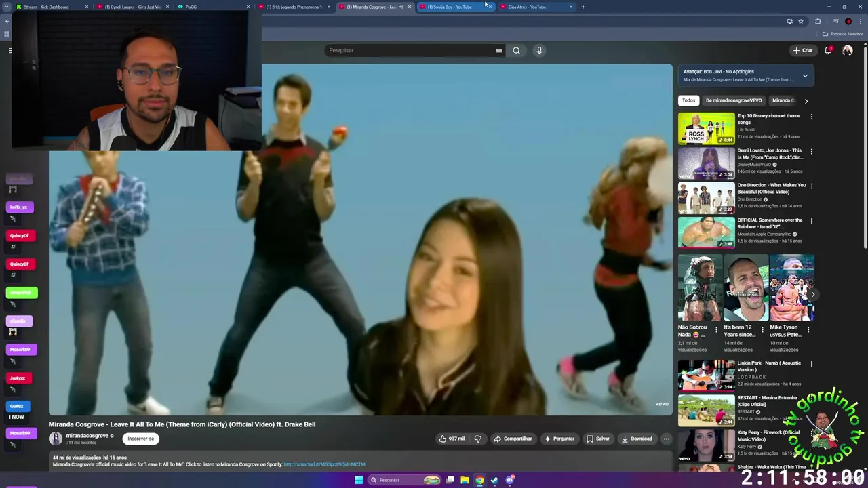868x488 pixels.
Task: Open Chrome extensions puzzle icon
Action: pyautogui.click(x=818, y=21)
